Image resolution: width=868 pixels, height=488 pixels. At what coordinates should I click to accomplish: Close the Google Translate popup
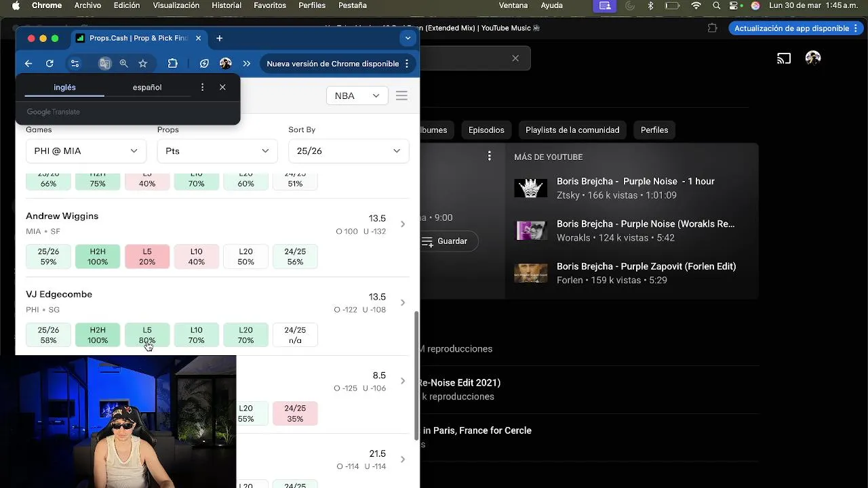point(222,87)
